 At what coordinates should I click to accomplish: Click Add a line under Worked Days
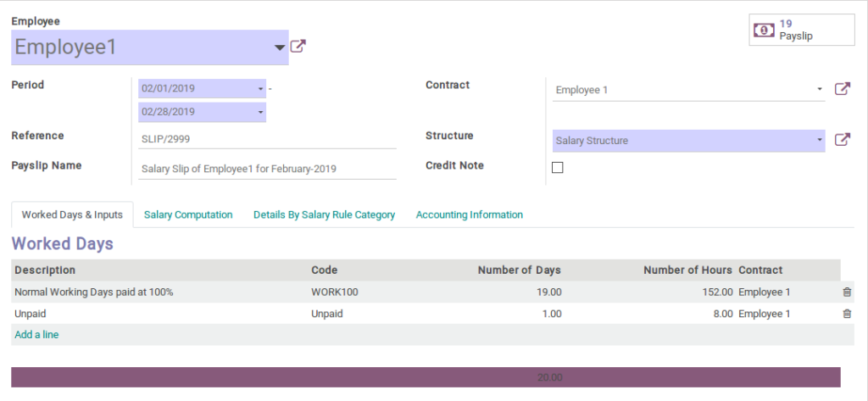tap(36, 335)
